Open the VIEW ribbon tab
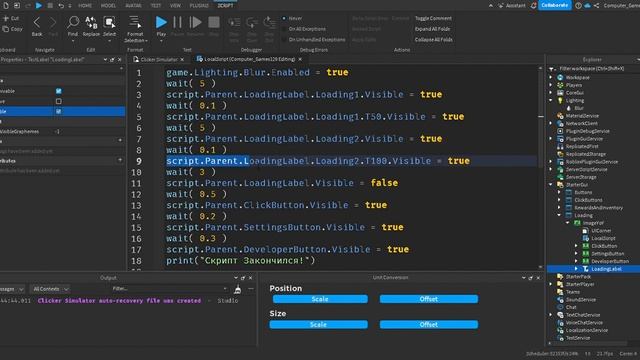 pyautogui.click(x=176, y=5)
